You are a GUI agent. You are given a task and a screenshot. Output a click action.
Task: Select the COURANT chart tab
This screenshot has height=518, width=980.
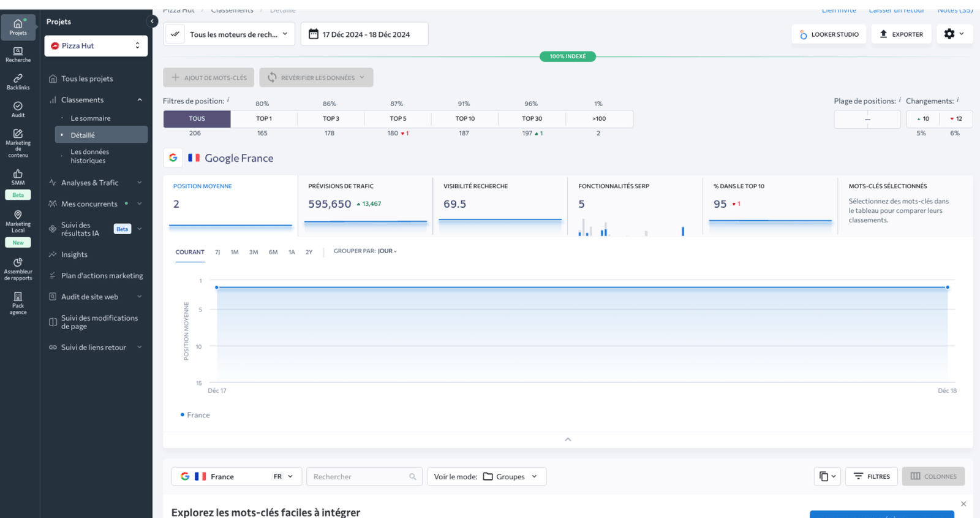pyautogui.click(x=190, y=252)
